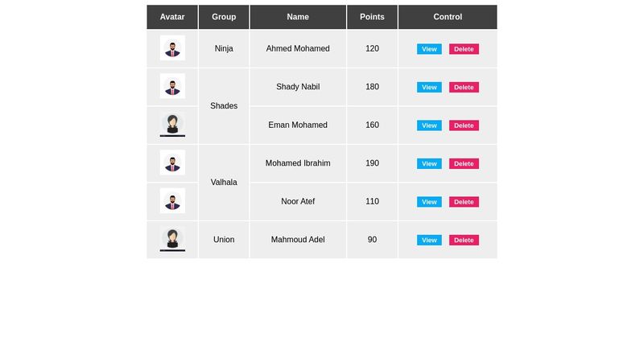Select the Valhala group cell

coord(224,182)
